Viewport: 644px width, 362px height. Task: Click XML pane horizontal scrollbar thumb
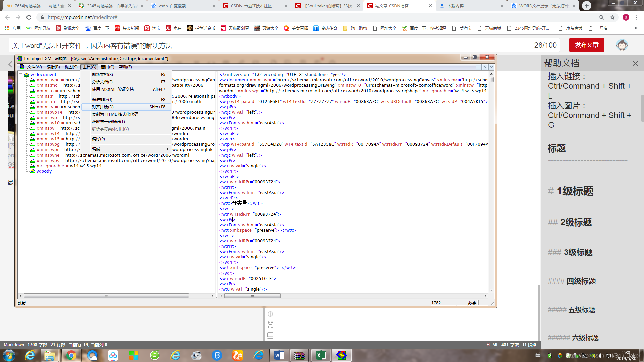pos(252,296)
